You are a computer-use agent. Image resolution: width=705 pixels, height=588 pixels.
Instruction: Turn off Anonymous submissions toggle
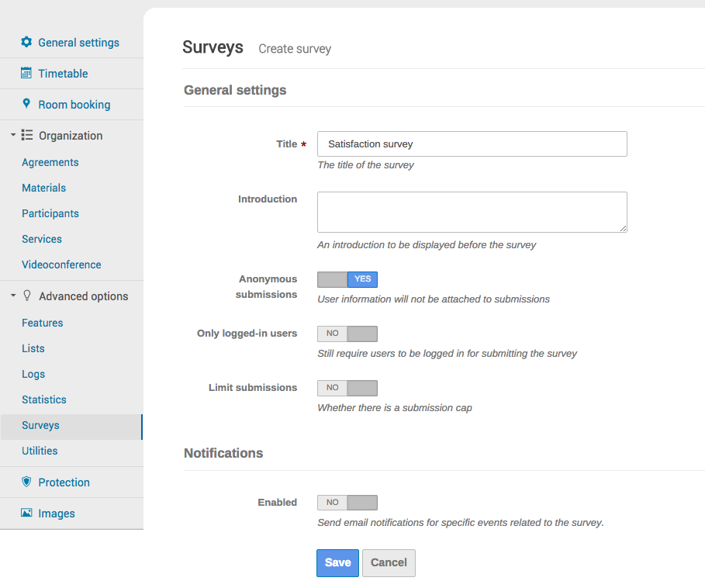pyautogui.click(x=347, y=279)
